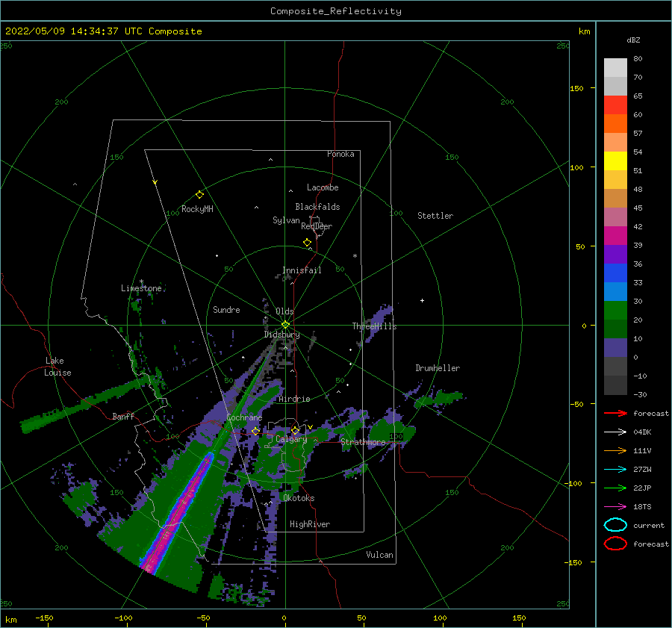This screenshot has height=628, width=672.
Task: Click the Composite_Reflectivity title
Action: pos(335,11)
